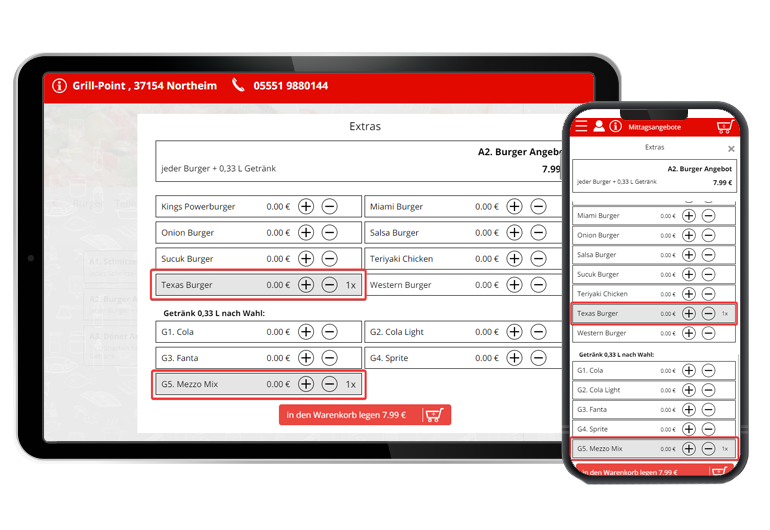Add one Kings Powerburger on tablet
Viewport: 770px width, 530px height.
click(306, 206)
